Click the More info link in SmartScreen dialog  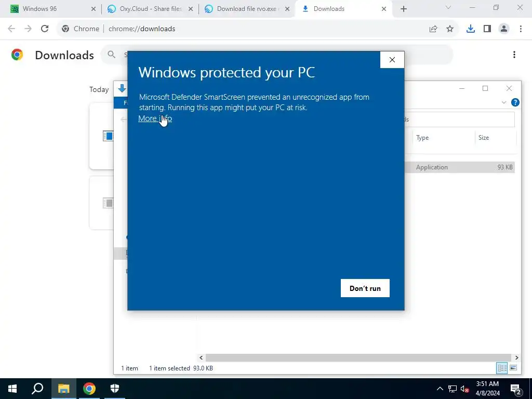155,118
